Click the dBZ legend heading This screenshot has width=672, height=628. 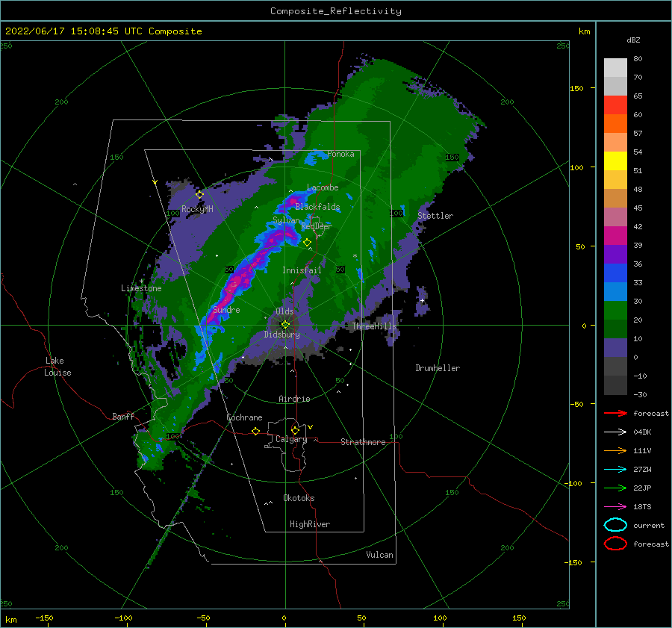point(633,40)
